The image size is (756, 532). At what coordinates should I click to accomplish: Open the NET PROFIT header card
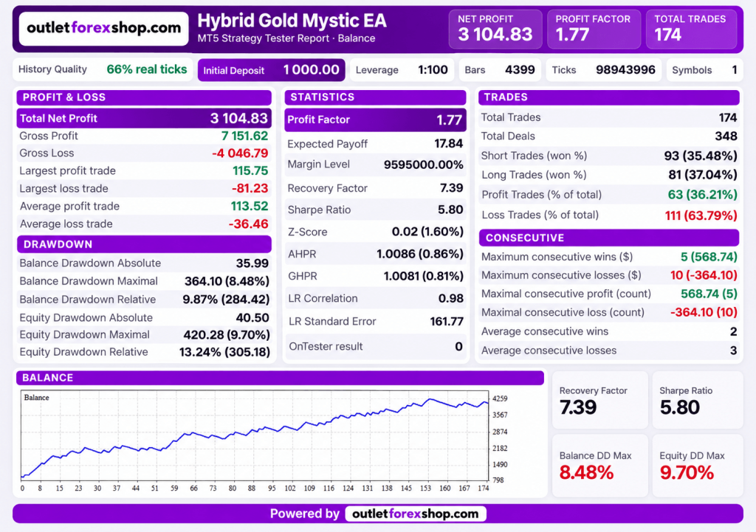pos(495,29)
